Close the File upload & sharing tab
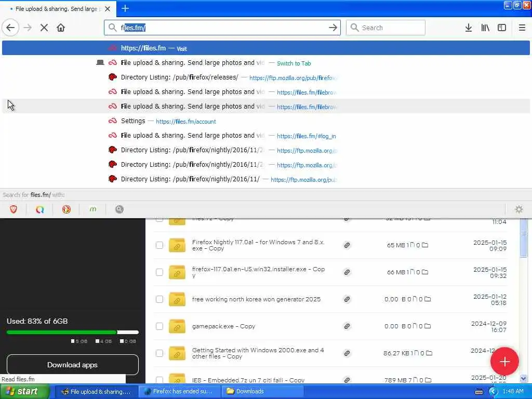 pyautogui.click(x=108, y=9)
